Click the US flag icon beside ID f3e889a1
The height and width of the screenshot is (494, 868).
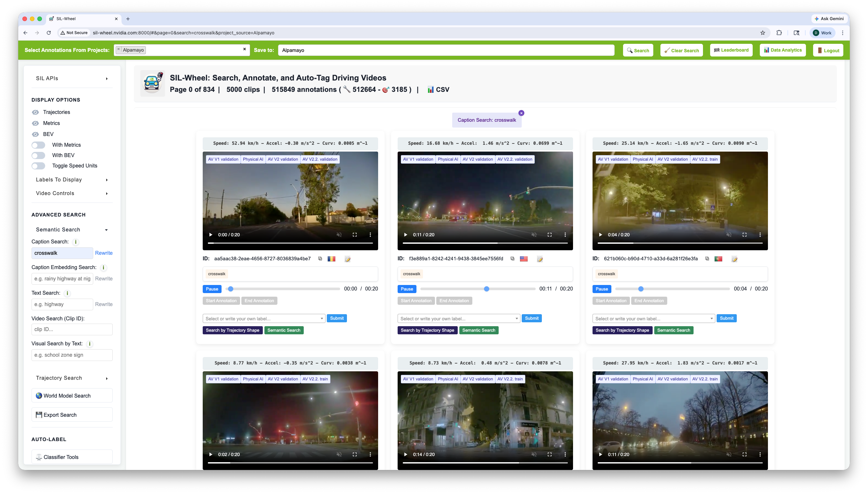pos(524,259)
